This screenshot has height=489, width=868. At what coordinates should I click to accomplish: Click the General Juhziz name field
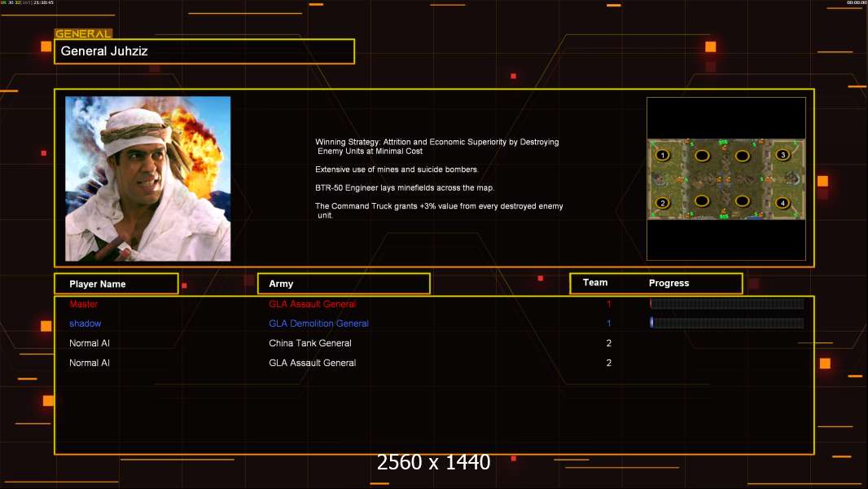point(204,51)
